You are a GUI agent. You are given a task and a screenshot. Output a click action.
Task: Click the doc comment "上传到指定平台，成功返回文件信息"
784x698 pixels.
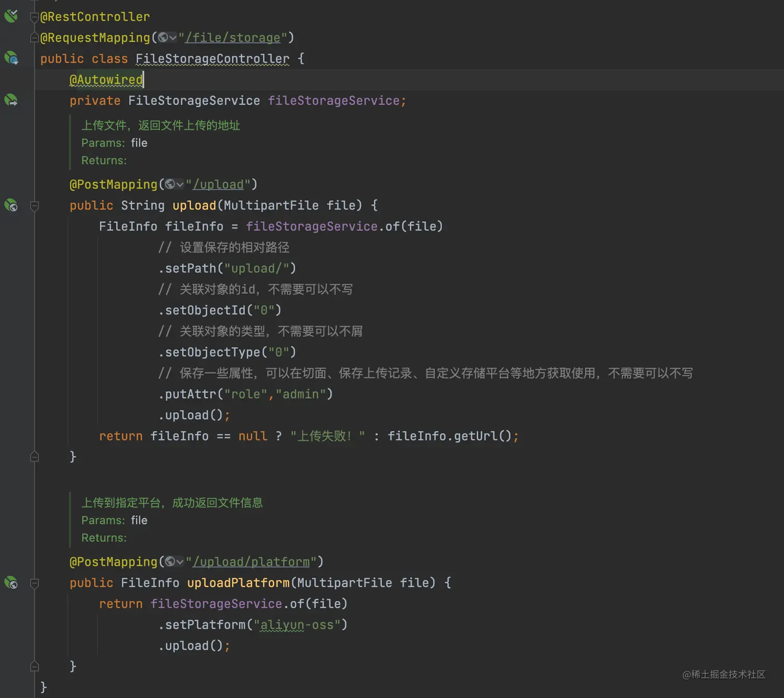(x=172, y=503)
